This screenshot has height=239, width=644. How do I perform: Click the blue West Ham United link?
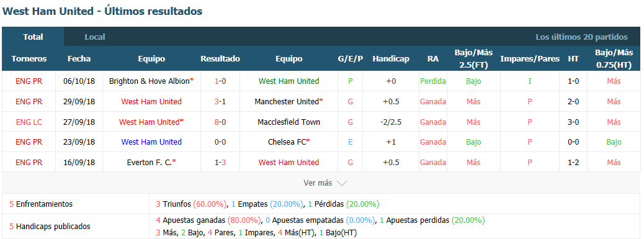(x=151, y=142)
